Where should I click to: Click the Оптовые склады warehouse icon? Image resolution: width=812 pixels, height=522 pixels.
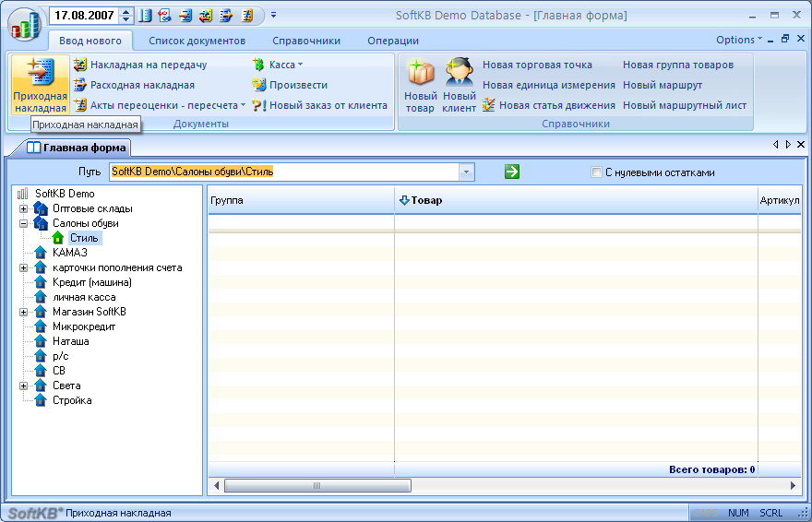[x=41, y=208]
